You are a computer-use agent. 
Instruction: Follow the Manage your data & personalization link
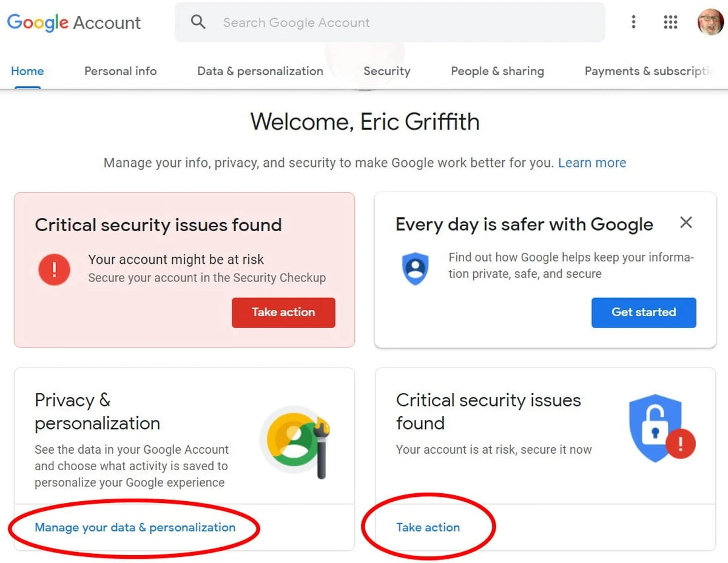(135, 527)
